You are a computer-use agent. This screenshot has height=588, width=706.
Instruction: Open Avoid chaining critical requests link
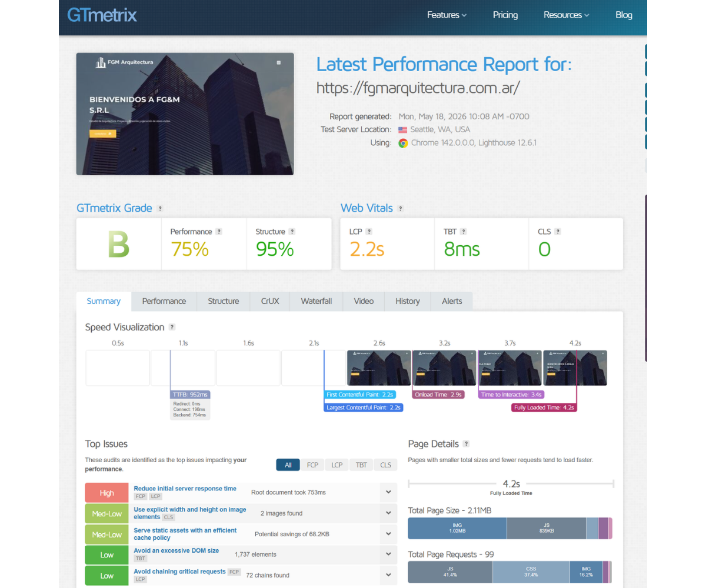(180, 572)
